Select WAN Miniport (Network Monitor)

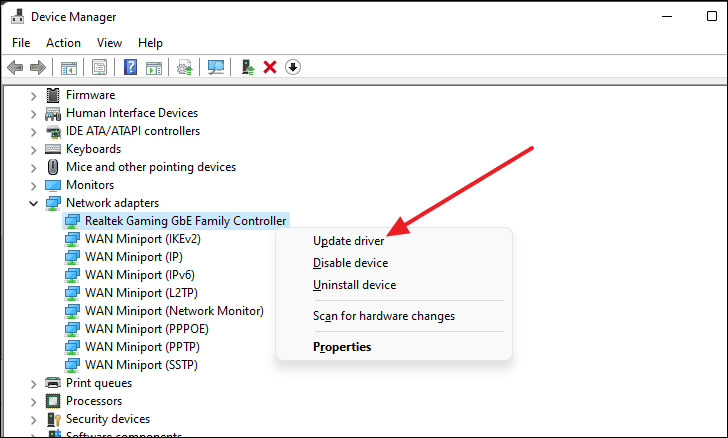(174, 311)
